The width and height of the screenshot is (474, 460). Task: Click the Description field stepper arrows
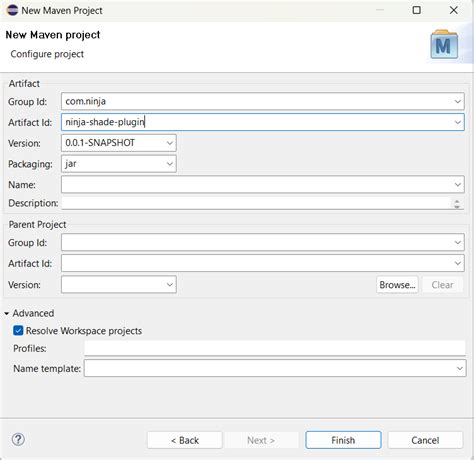click(x=457, y=203)
